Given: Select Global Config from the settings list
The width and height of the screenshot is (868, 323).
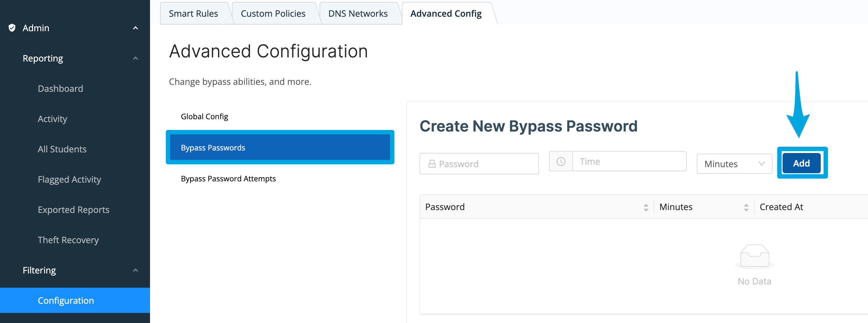Looking at the screenshot, I should (205, 116).
